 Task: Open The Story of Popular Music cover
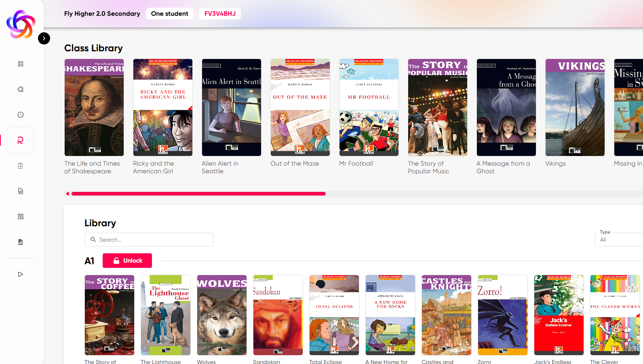click(x=438, y=107)
